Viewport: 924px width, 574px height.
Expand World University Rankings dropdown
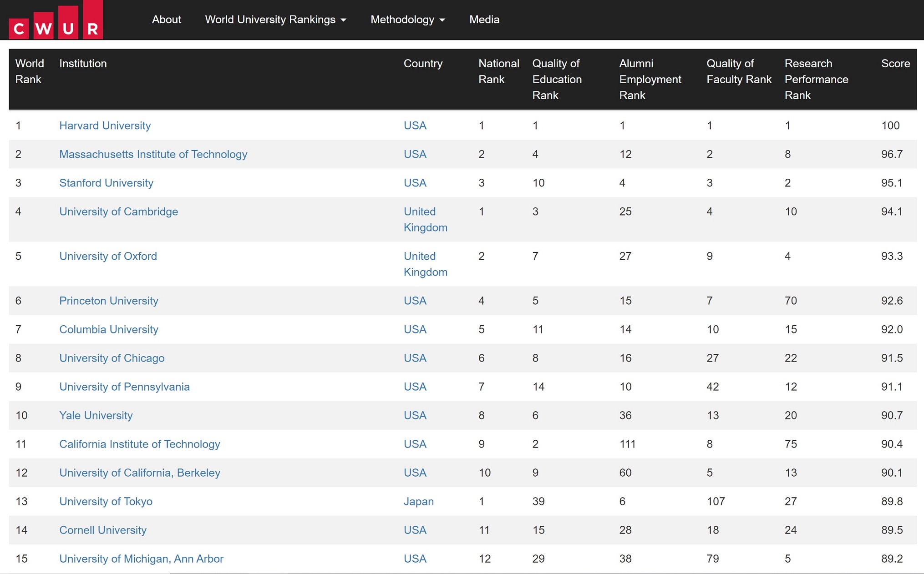pos(276,20)
